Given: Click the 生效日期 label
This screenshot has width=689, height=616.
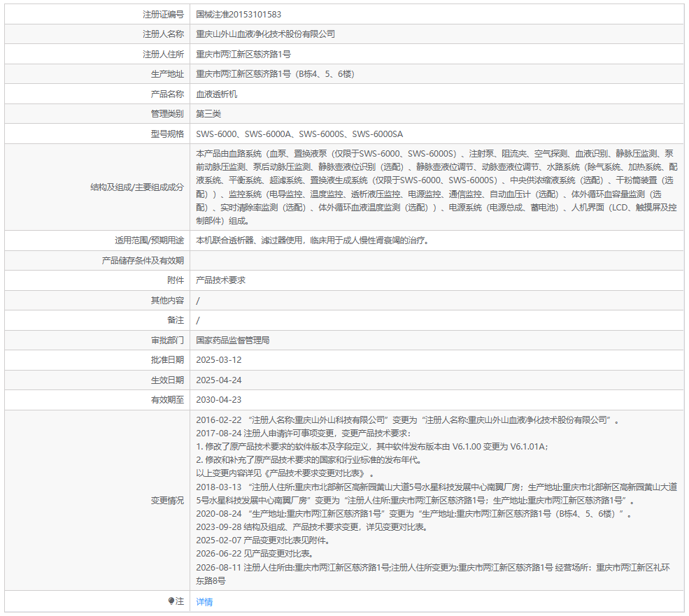Looking at the screenshot, I should 167,380.
